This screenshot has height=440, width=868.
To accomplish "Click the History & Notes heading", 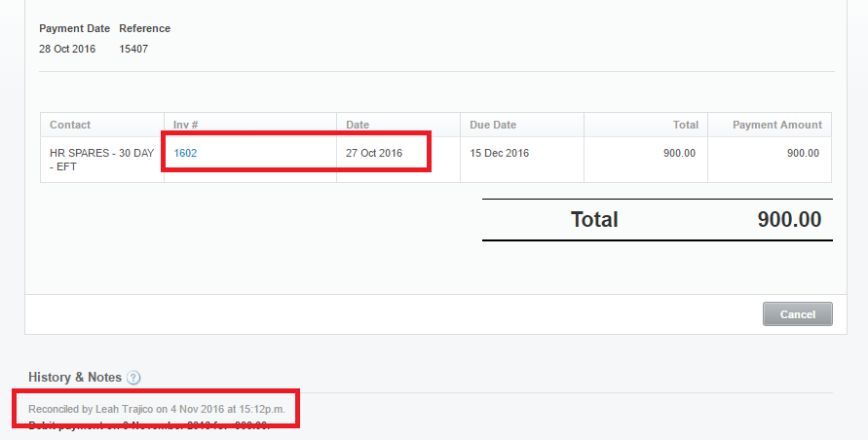I will coord(75,377).
